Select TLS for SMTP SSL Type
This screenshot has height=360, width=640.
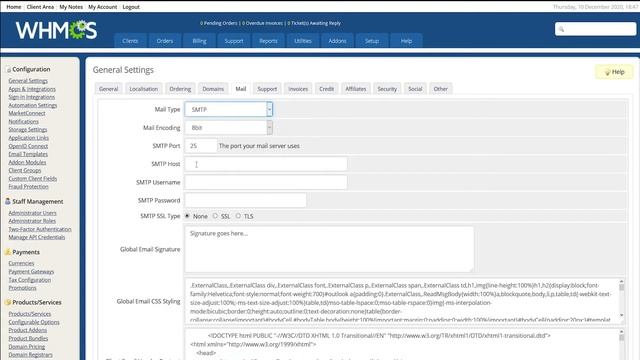pos(238,216)
